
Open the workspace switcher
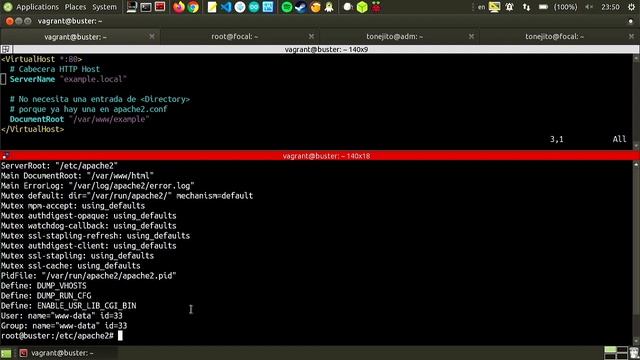616,353
